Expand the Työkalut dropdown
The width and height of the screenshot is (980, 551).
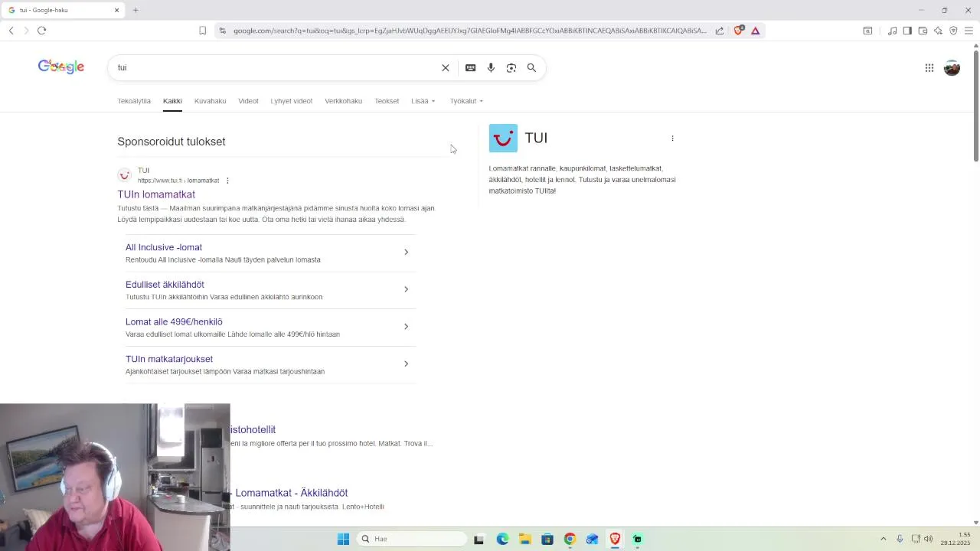pos(466,101)
